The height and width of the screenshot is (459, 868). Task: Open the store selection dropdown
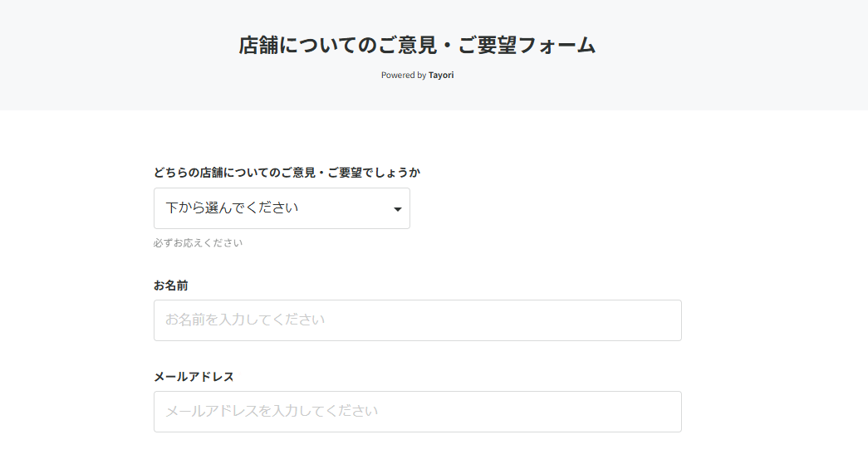pyautogui.click(x=282, y=208)
